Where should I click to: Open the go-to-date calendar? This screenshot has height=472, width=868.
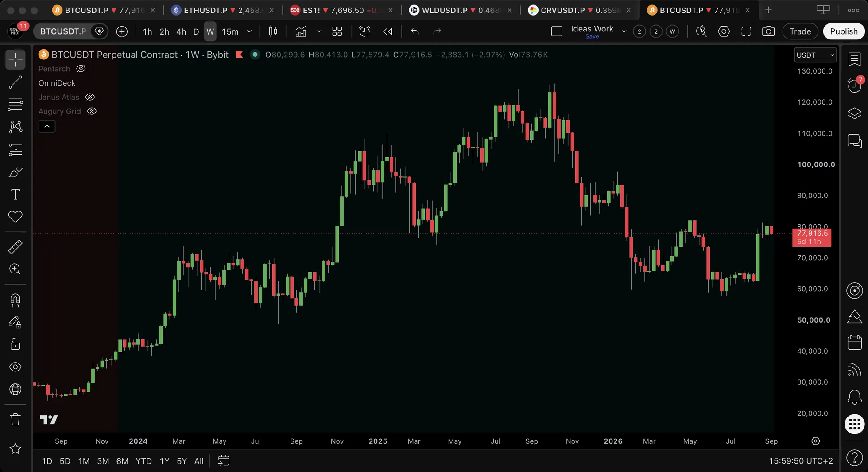tap(224, 461)
